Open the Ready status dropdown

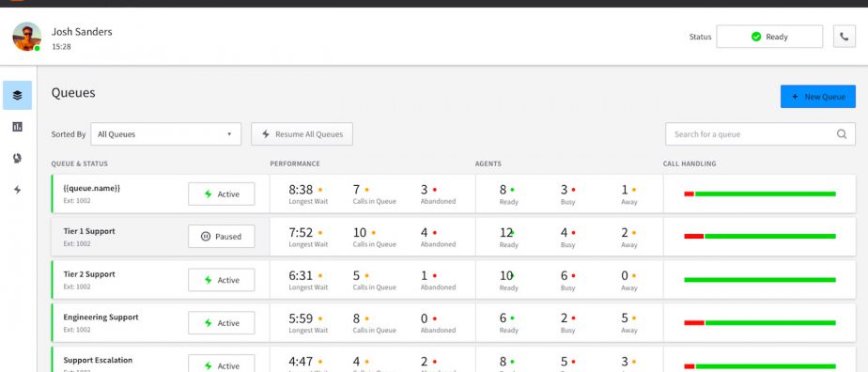pyautogui.click(x=769, y=37)
